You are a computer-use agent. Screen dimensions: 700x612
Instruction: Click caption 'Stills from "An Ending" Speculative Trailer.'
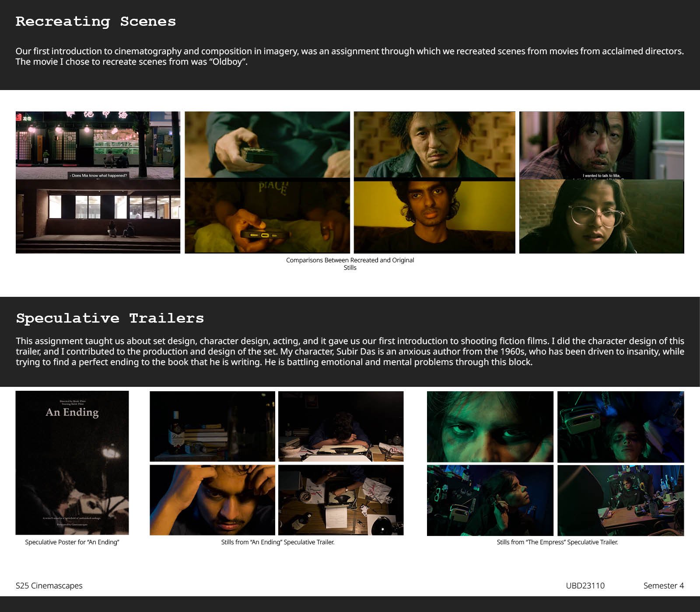pos(278,542)
